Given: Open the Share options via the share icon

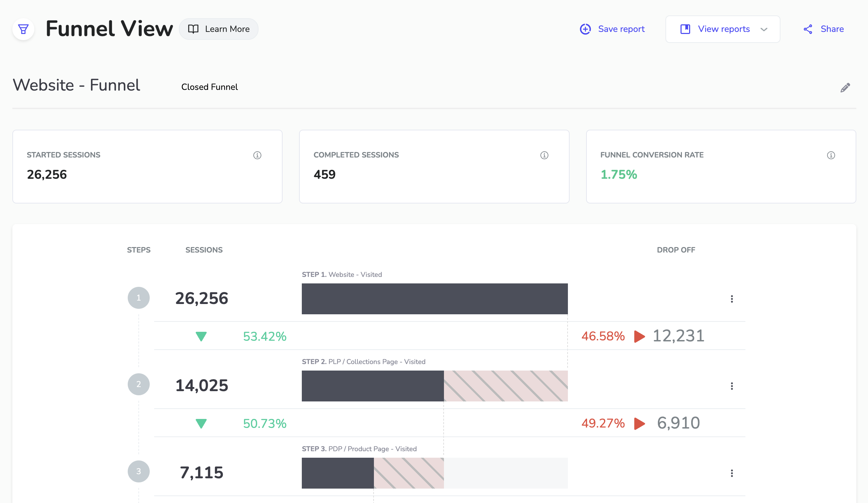Looking at the screenshot, I should point(808,29).
